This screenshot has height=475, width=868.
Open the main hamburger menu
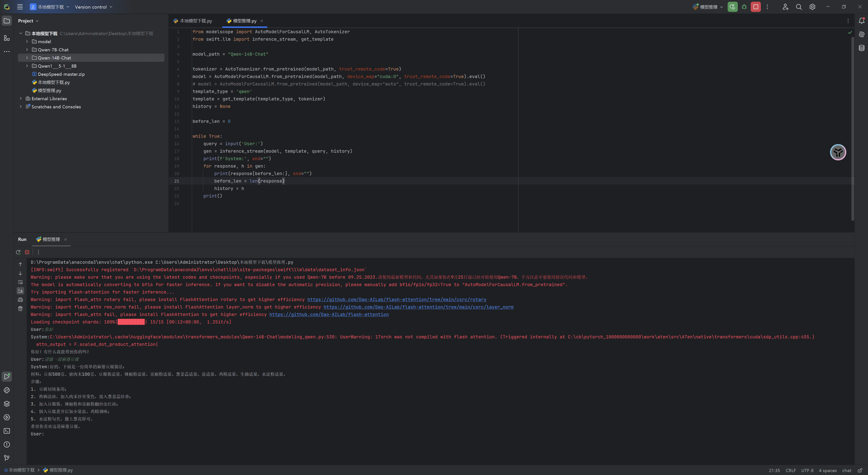(x=20, y=7)
